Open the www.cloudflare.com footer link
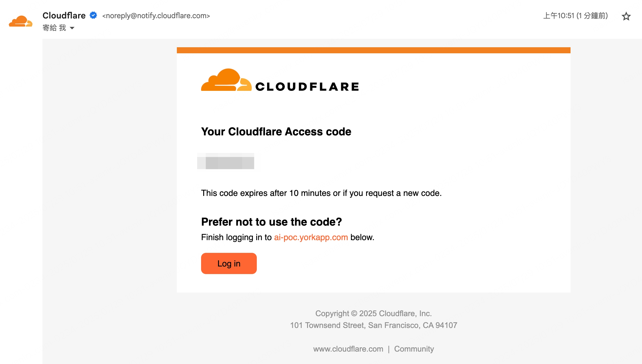Screen dimensions: 642x364 (x=348, y=349)
